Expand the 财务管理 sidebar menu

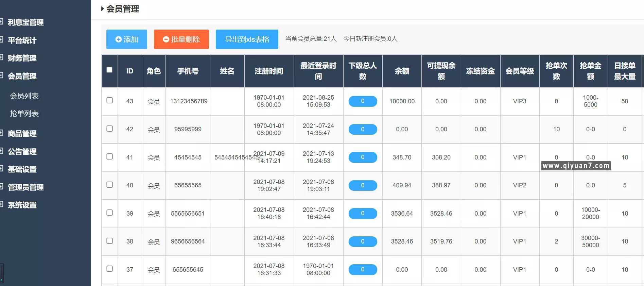22,58
